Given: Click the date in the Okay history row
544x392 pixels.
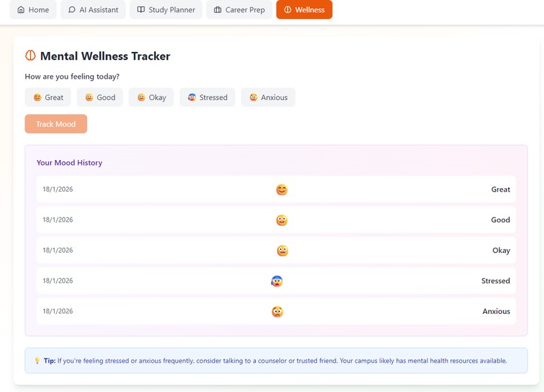Looking at the screenshot, I should point(58,250).
